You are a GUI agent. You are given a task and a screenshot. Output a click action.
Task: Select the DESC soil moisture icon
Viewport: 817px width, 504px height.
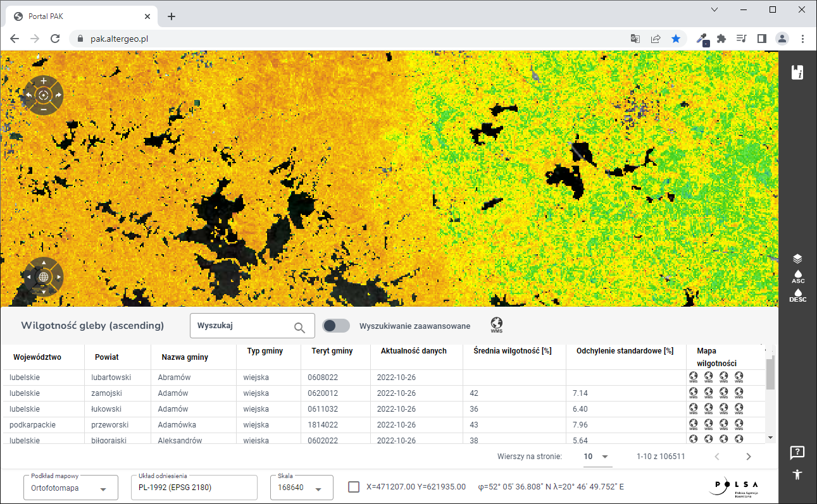point(797,295)
